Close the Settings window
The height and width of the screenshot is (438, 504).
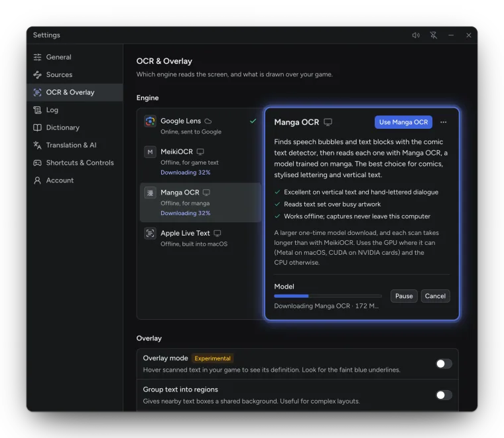(x=469, y=35)
